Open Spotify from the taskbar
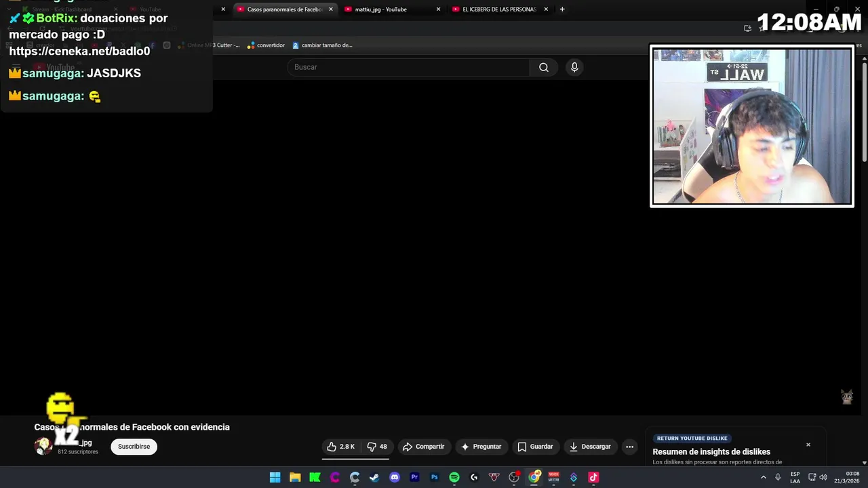 (x=454, y=477)
